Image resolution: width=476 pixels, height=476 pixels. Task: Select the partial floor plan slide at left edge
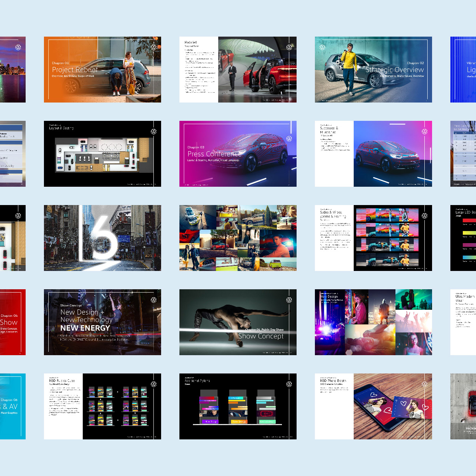(13, 238)
